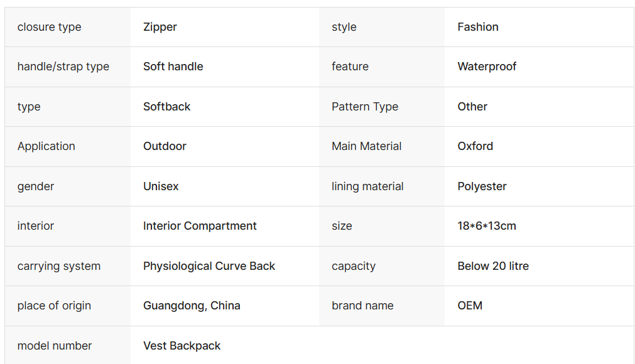Select the 'Oxford' main material value

[475, 146]
